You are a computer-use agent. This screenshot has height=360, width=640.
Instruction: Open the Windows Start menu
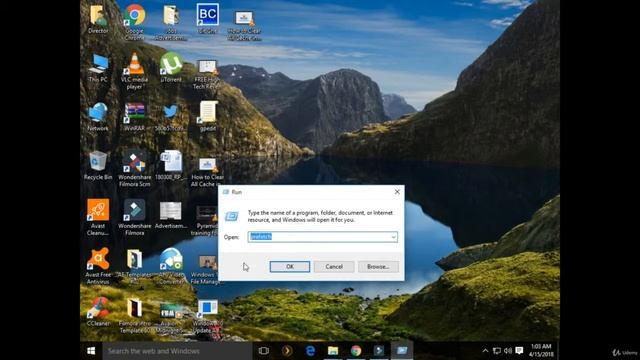tap(91, 351)
